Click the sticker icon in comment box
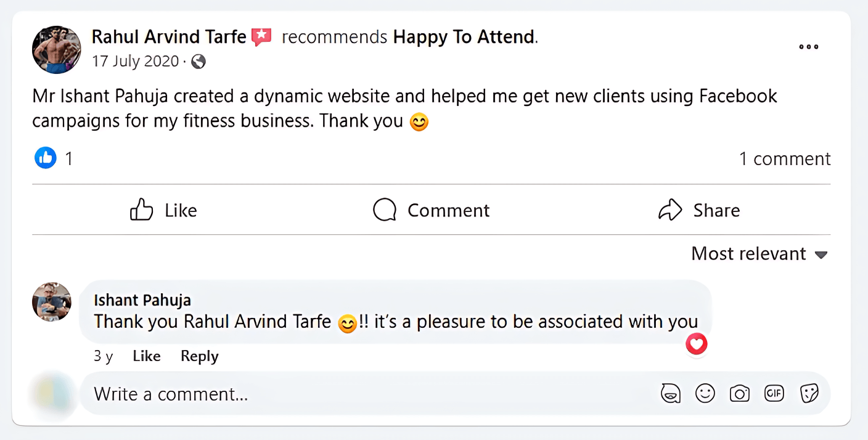 pos(809,393)
